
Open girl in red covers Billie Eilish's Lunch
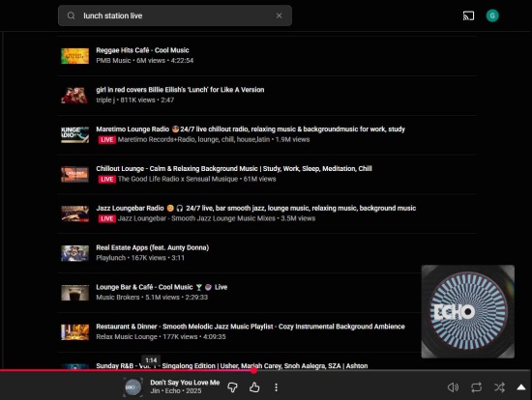(180, 90)
